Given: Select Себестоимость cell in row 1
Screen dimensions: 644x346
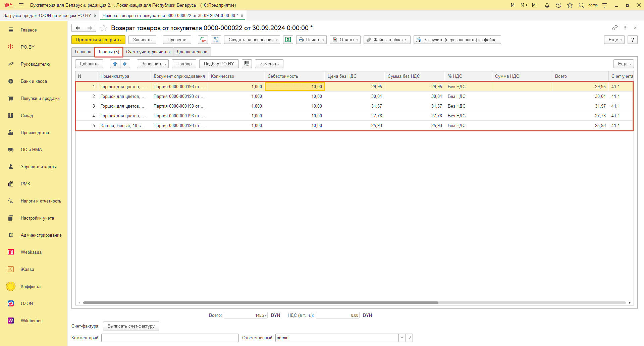Looking at the screenshot, I should [295, 86].
